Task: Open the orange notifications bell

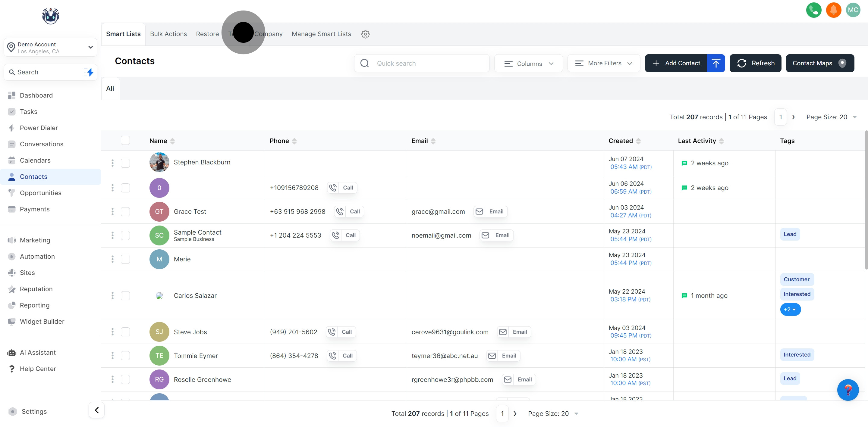Action: [x=833, y=10]
